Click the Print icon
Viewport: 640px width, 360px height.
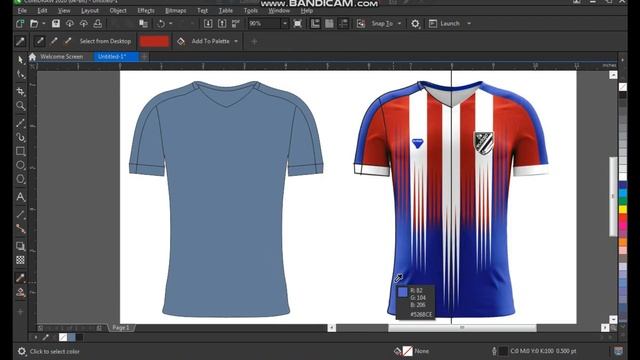tap(98, 24)
